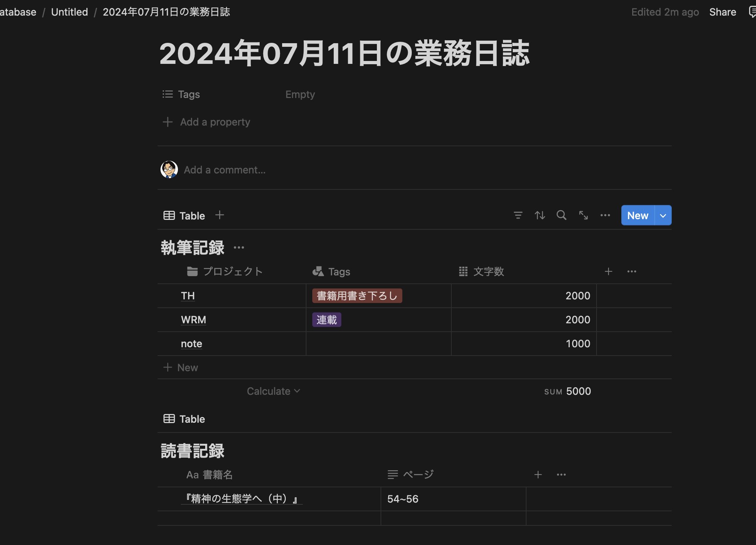Open the Calculate dropdown below the table
This screenshot has width=756, height=545.
pos(273,391)
